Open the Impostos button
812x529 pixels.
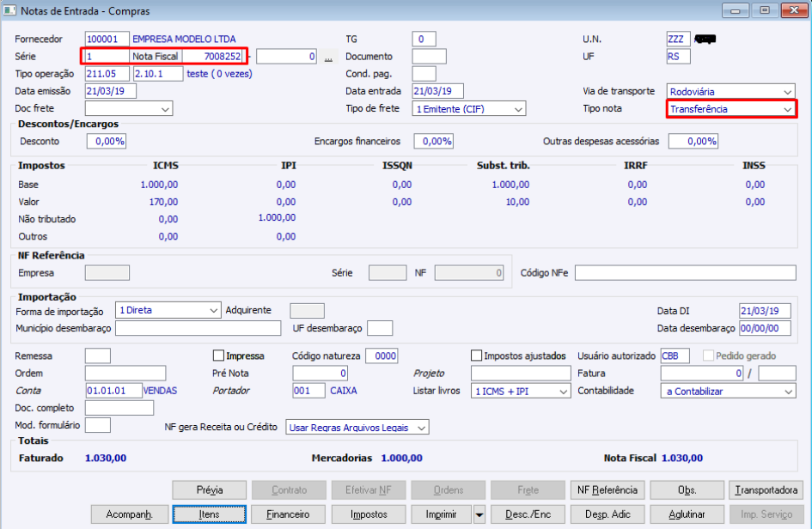click(x=369, y=514)
